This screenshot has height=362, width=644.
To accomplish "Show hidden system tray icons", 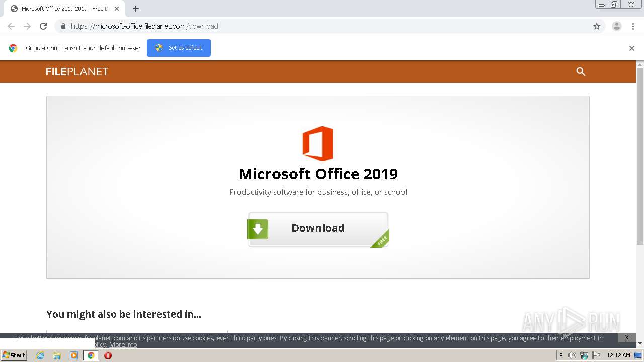I will [561, 355].
